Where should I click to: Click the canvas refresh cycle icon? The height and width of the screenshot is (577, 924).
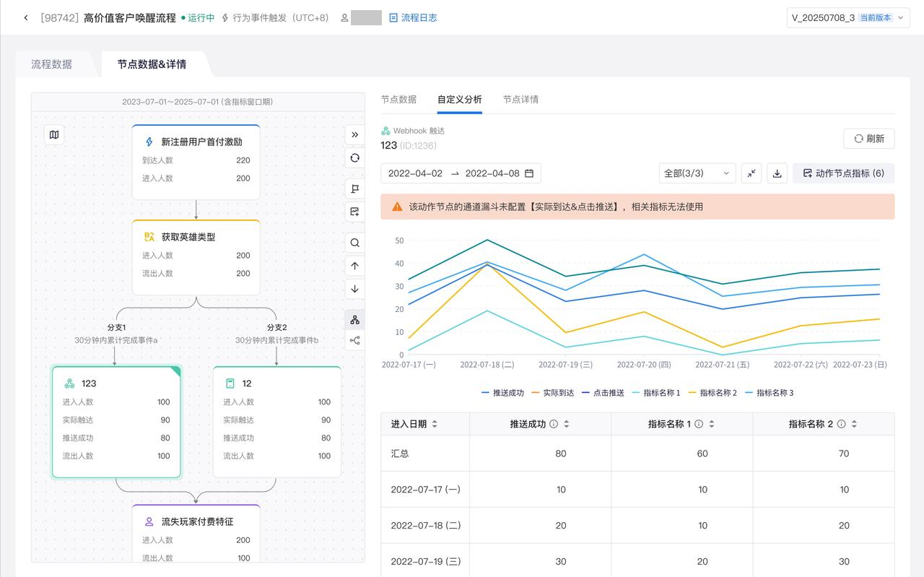click(354, 158)
